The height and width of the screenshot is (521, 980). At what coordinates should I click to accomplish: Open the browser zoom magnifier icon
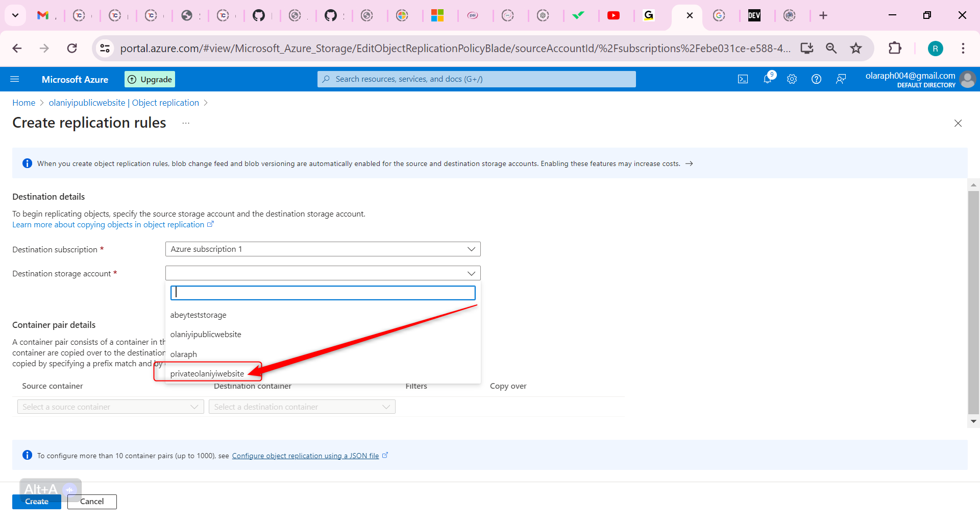pos(831,49)
